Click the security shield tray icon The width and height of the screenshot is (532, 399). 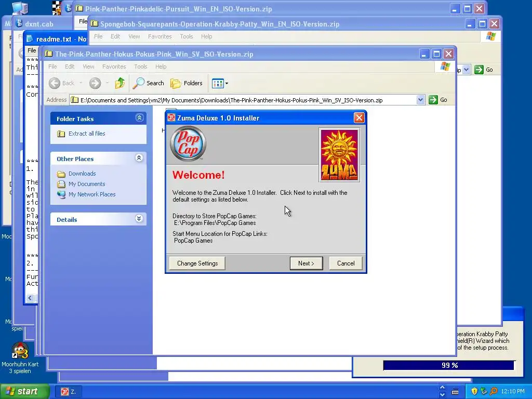[x=474, y=392]
